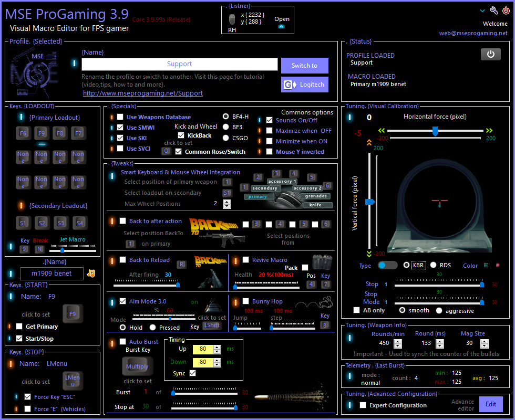
Task: Enable the Bunny Hop checkbox
Action: coord(246,301)
